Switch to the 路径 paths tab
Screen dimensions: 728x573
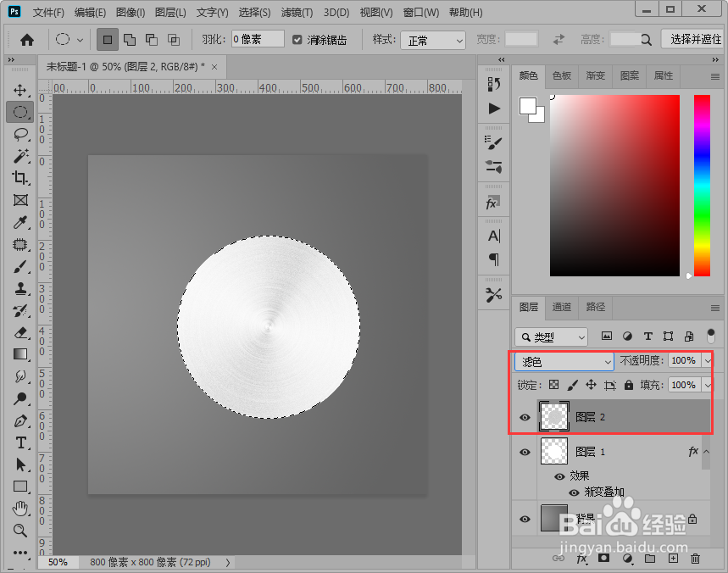pos(595,307)
